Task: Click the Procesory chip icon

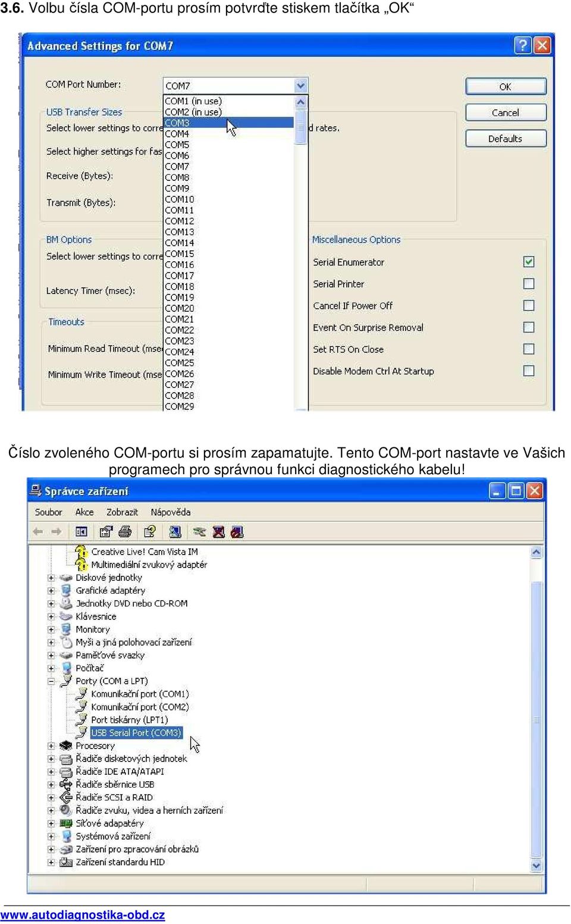Action: (x=66, y=746)
